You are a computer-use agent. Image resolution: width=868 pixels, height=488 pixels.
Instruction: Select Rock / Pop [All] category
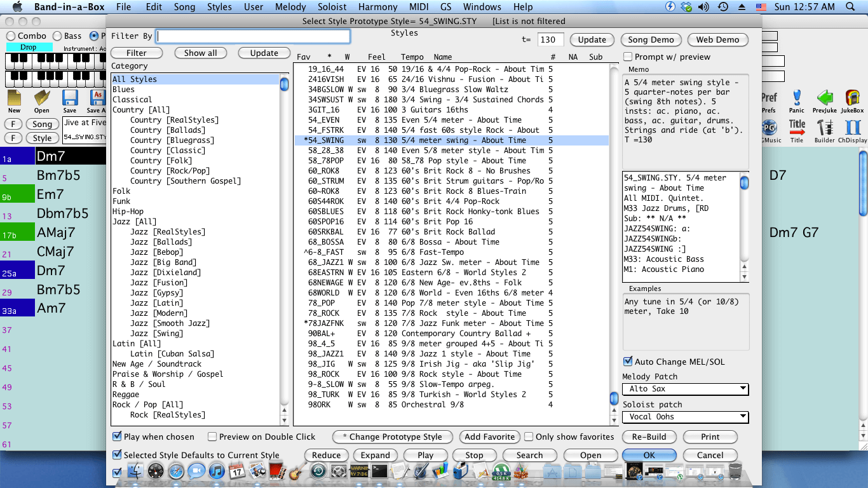click(147, 405)
